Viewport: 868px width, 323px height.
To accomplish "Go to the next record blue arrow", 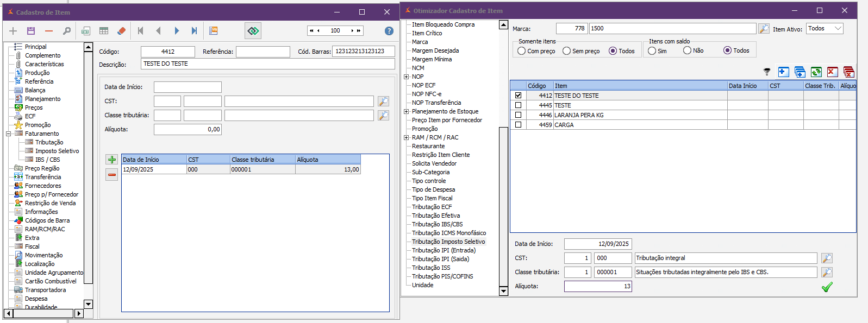I will tap(177, 31).
